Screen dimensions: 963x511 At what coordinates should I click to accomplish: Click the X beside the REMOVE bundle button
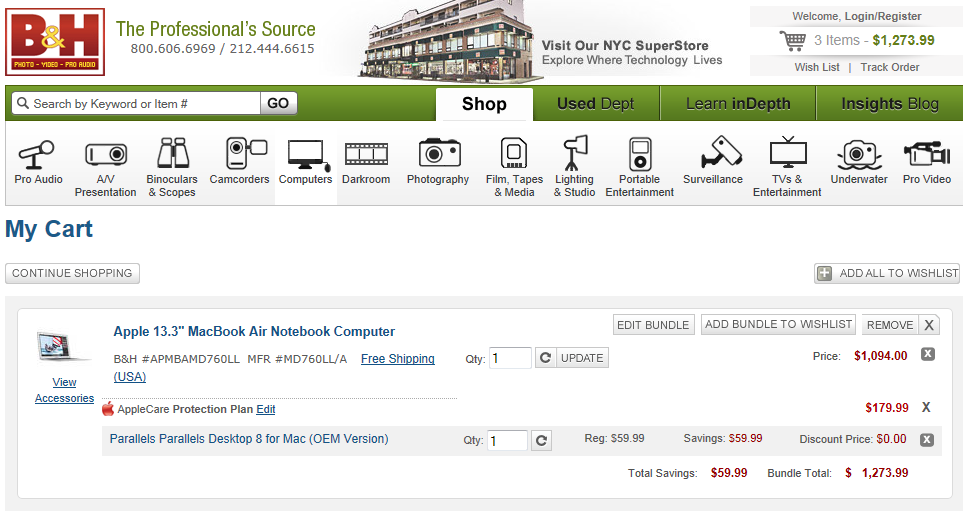point(929,325)
